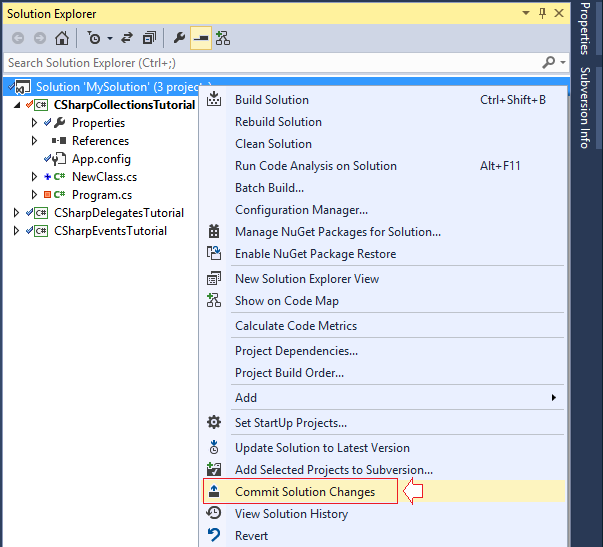The height and width of the screenshot is (547, 603).
Task: Open the Subversion Info side tab
Action: pos(585,108)
